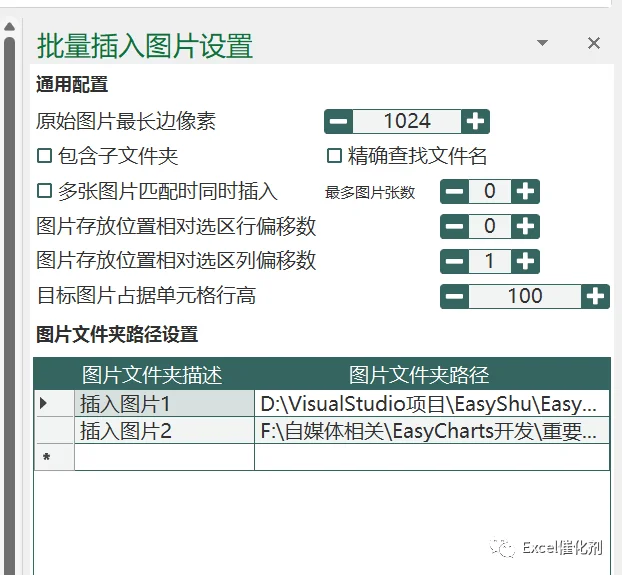Increase 行偏移数 with plus button

[525, 226]
